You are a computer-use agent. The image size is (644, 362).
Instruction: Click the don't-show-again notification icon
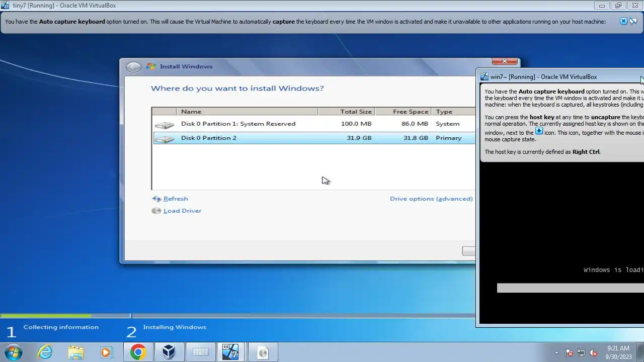click(x=633, y=21)
